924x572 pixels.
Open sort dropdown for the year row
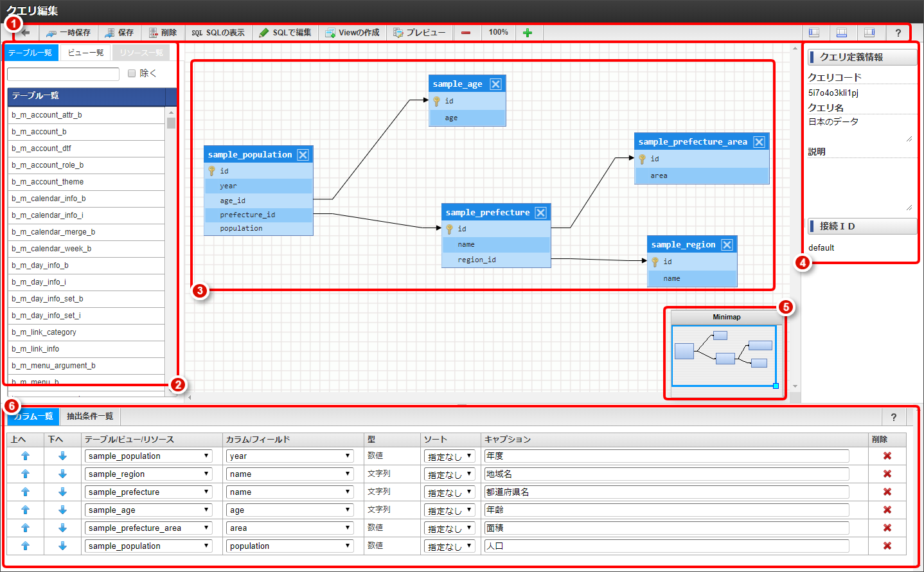click(x=450, y=456)
